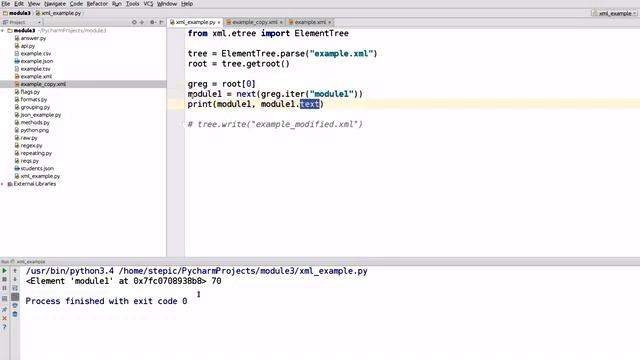Select example.json in project tree
The height and width of the screenshot is (360, 640).
click(37, 61)
